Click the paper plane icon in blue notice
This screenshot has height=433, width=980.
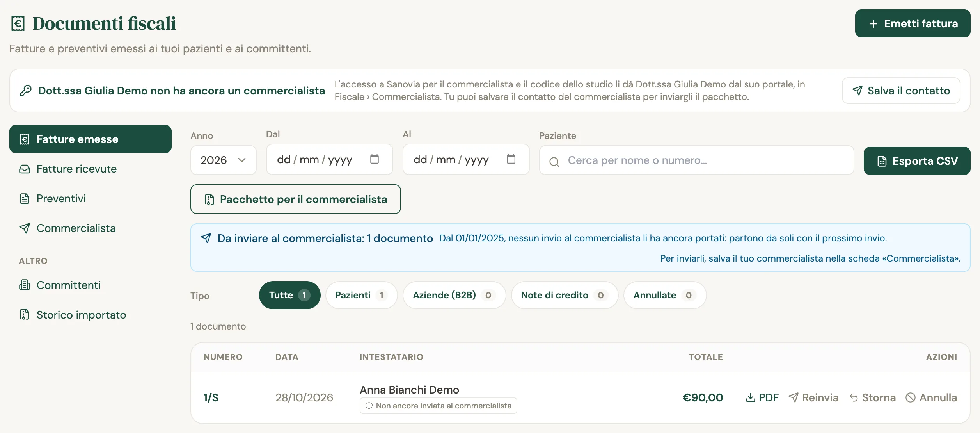pyautogui.click(x=206, y=238)
